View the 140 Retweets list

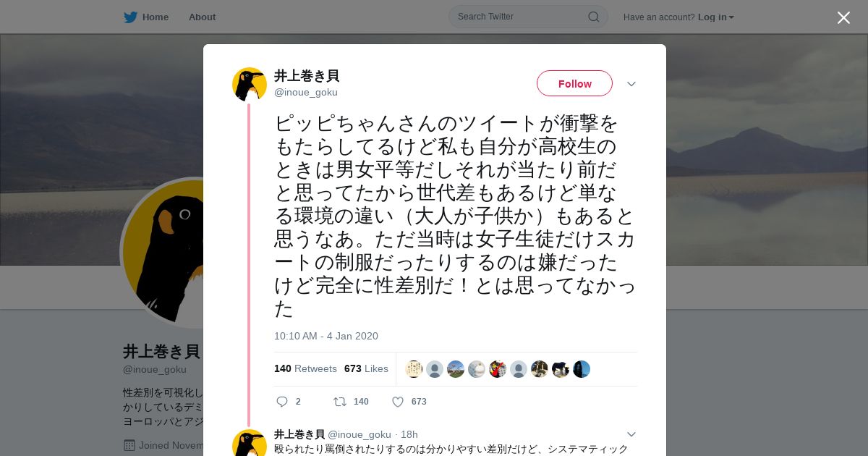click(305, 368)
